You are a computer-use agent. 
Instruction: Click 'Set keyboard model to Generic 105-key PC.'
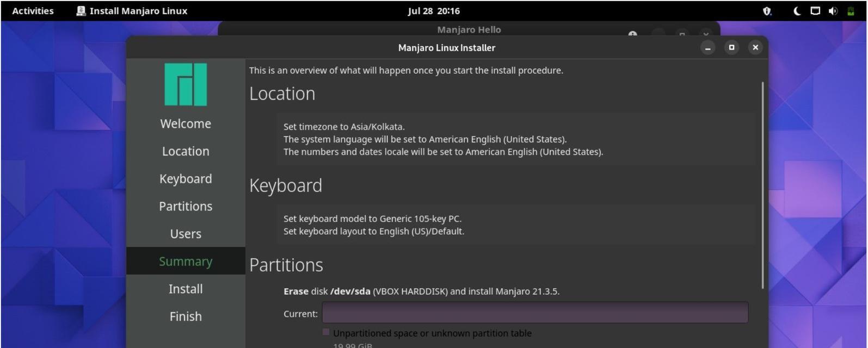pos(372,219)
